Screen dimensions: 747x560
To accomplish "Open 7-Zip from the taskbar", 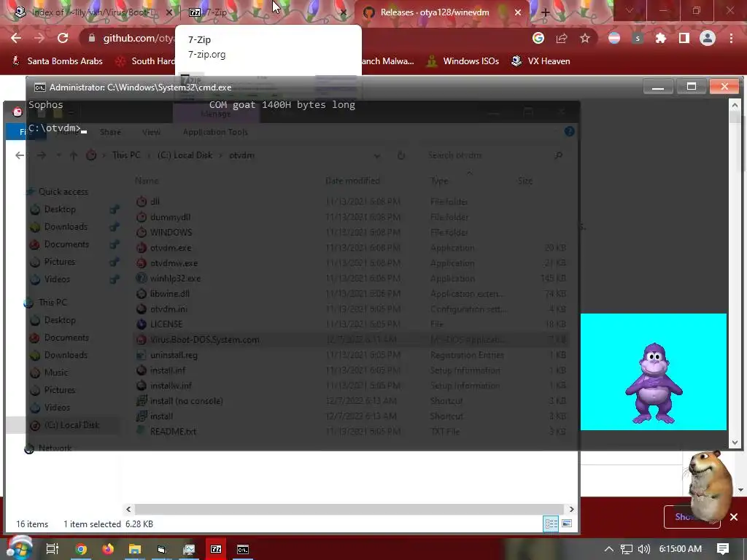I will [x=216, y=549].
